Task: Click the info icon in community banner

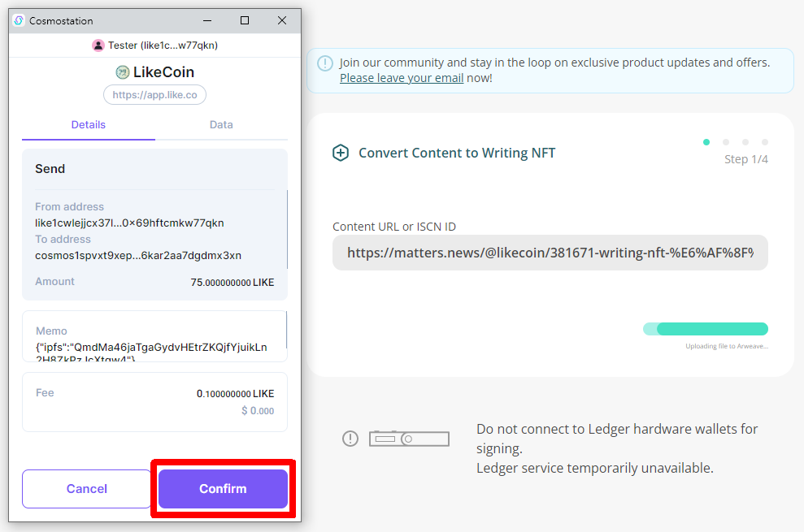Action: (x=324, y=63)
